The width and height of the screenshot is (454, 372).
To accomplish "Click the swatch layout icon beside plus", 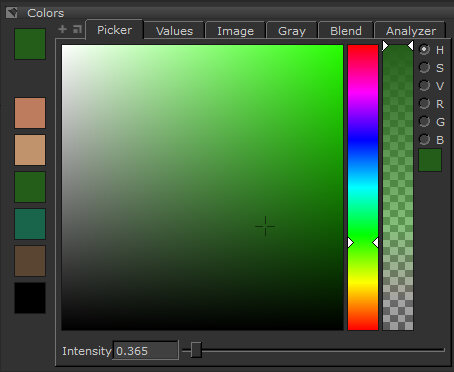I will point(77,29).
